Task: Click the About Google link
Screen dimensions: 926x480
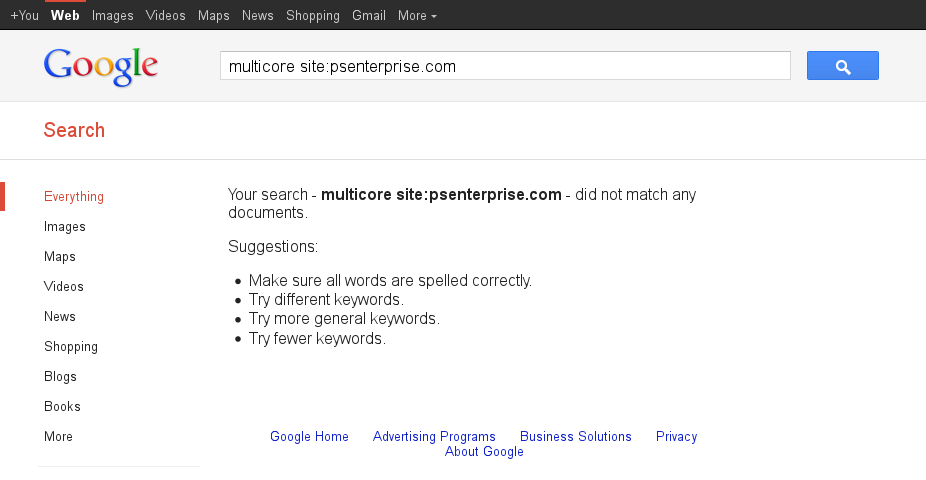Action: [x=484, y=452]
